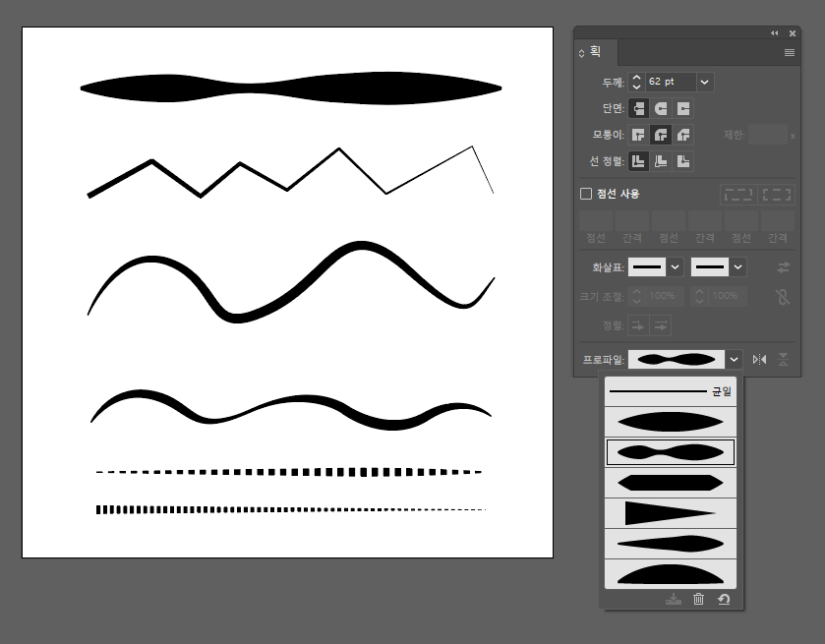The height and width of the screenshot is (644, 825).
Task: Select the 균일 uniform profile option
Action: [671, 391]
